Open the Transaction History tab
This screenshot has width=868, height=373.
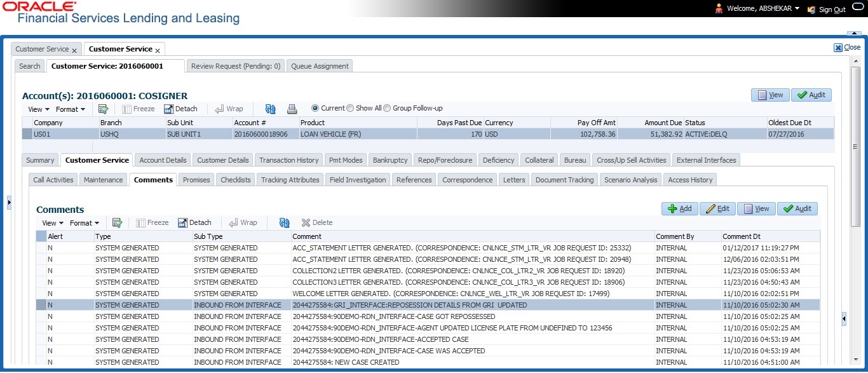289,160
